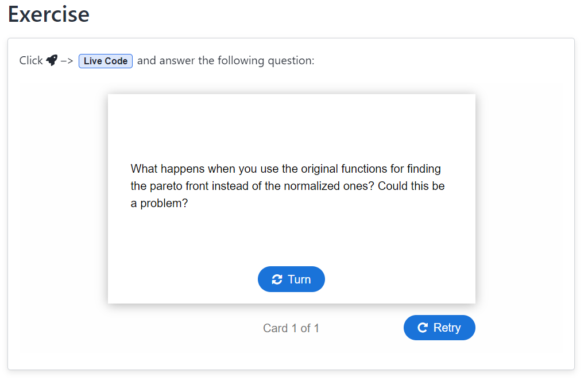Screen dimensions: 588x381
Task: Click 'and answer the following question' text
Action: [x=226, y=60]
